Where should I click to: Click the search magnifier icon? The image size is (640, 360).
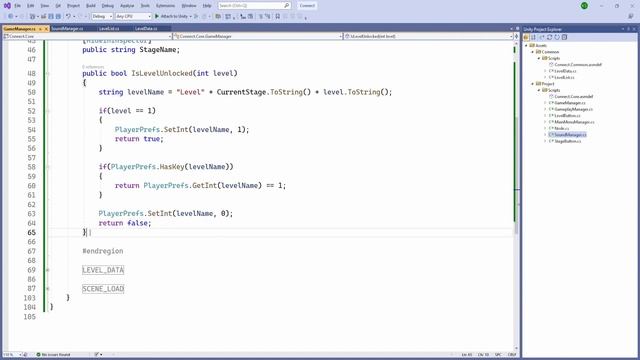[x=287, y=6]
